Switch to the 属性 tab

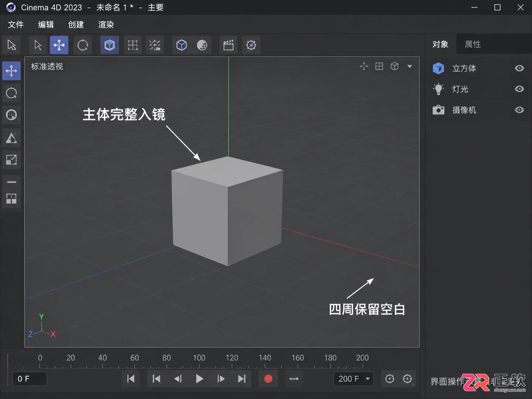(473, 44)
